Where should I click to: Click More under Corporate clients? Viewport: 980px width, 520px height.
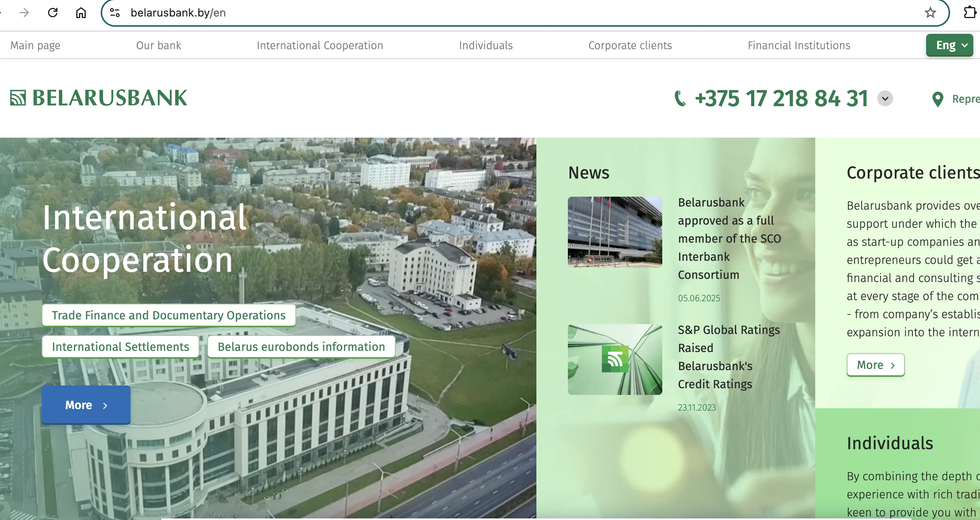(876, 365)
